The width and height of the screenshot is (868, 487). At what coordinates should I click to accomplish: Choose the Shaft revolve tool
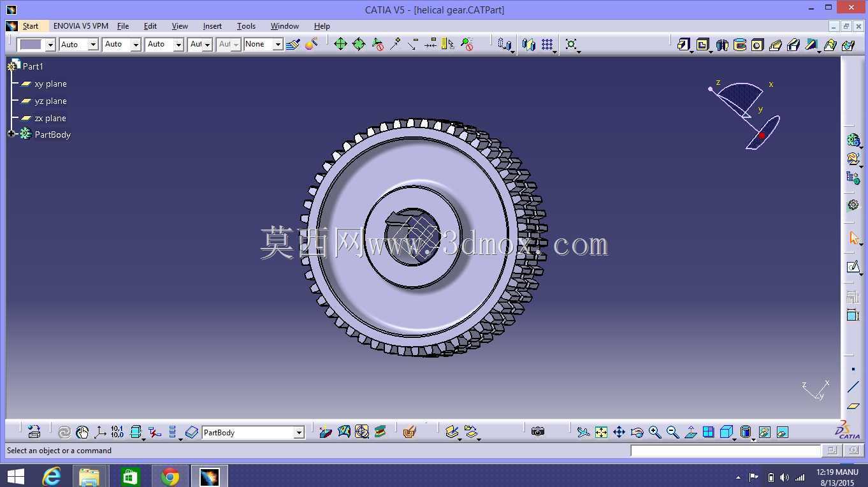point(722,45)
